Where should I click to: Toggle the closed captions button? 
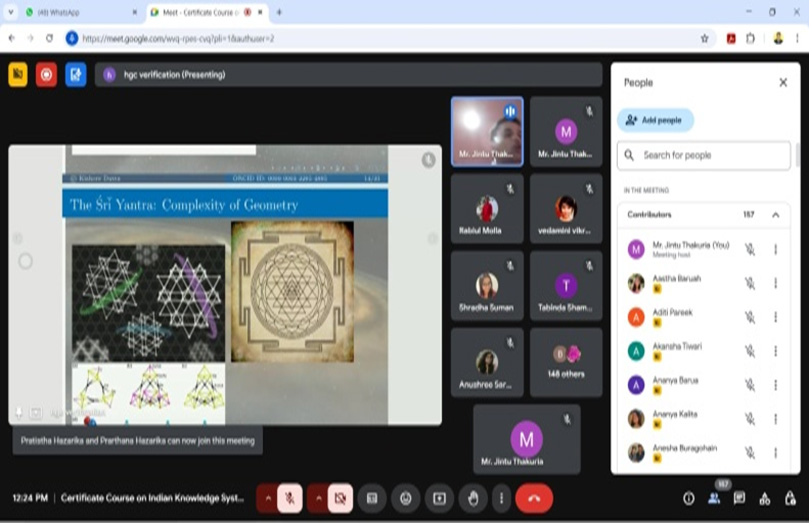click(x=372, y=497)
